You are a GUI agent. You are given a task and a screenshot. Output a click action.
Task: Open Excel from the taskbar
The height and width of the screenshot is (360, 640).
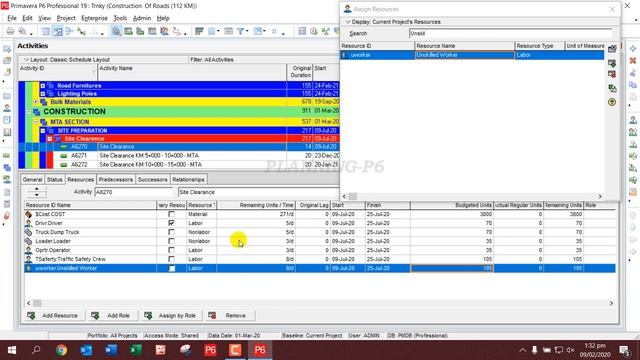pyautogui.click(x=136, y=350)
